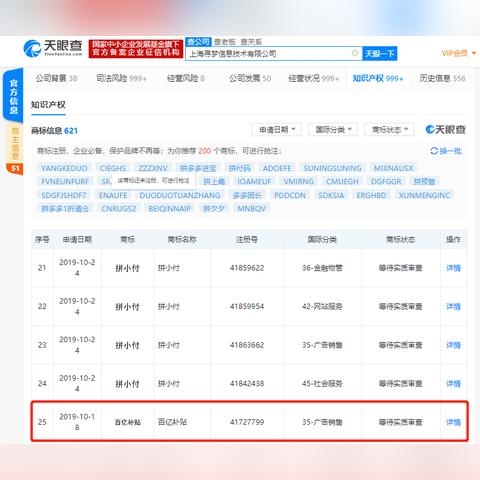
Task: Select the XUNMENGINC trademark tag
Action: (x=424, y=195)
